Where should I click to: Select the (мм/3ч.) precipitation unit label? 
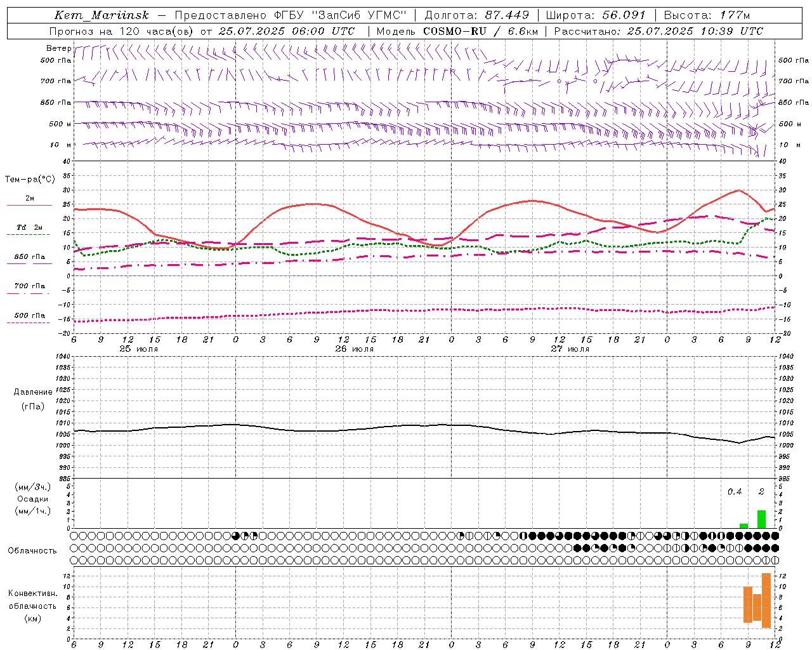(x=33, y=487)
